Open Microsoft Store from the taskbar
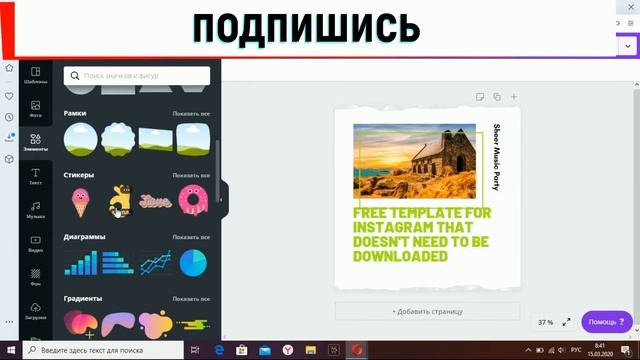Screen dimensions: 640x360 pyautogui.click(x=242, y=350)
